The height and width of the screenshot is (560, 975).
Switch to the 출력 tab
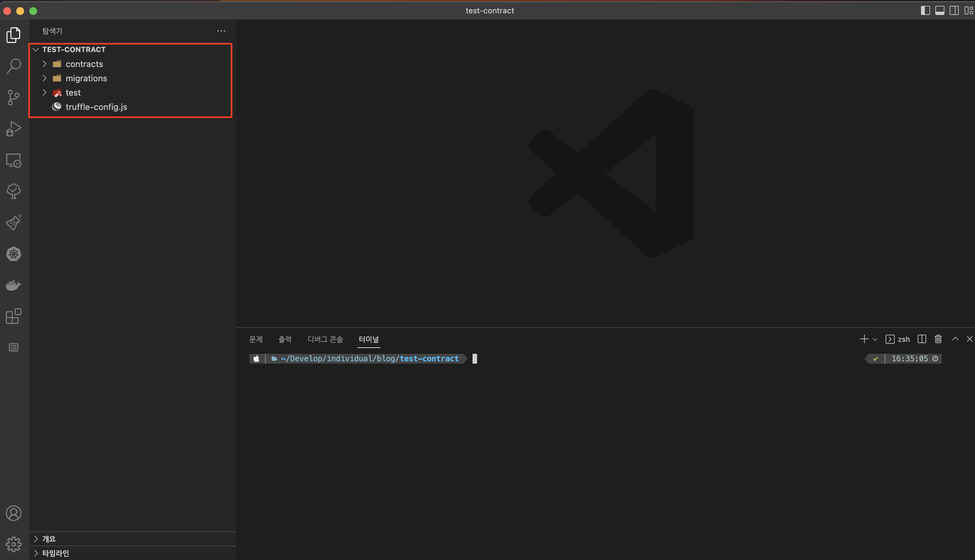[285, 339]
